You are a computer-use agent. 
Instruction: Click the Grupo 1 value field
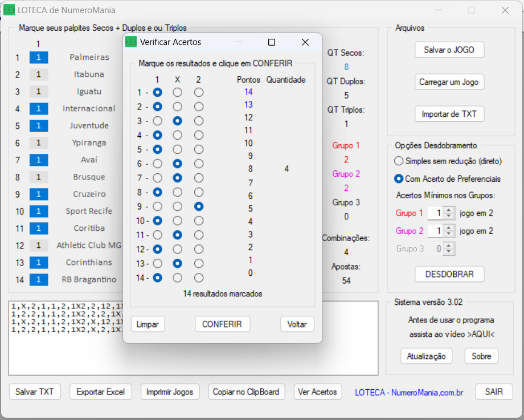pos(435,214)
